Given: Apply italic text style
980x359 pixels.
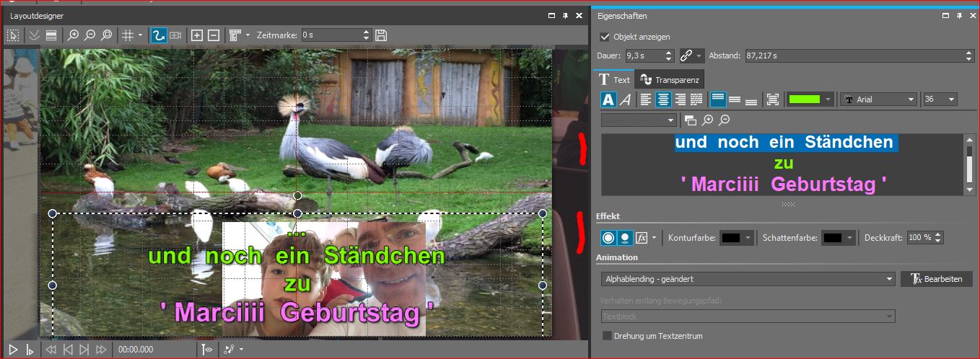Looking at the screenshot, I should [626, 99].
